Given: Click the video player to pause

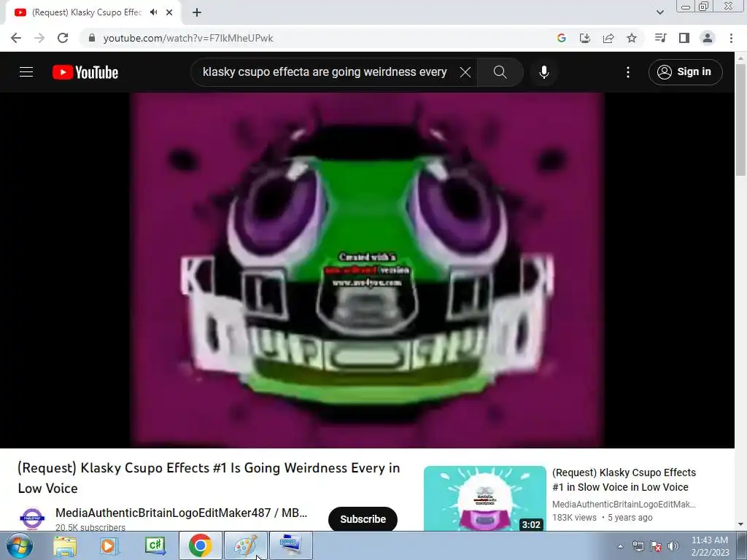Looking at the screenshot, I should point(368,270).
